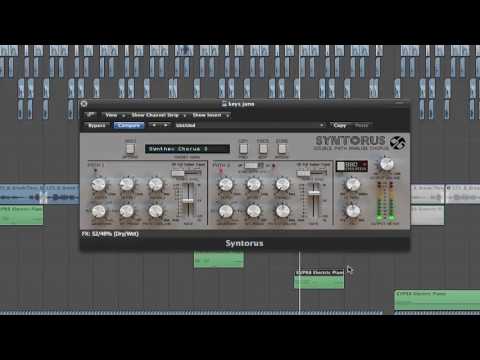Screen dimensions: 480x360
Task: Click the third square button right of preset display
Action: pyautogui.click(x=282, y=149)
